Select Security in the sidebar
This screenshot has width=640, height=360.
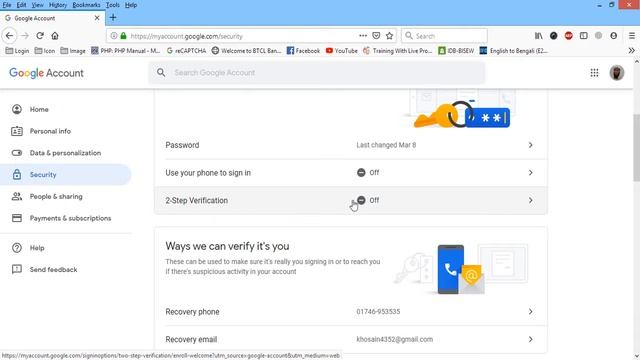pos(65,175)
